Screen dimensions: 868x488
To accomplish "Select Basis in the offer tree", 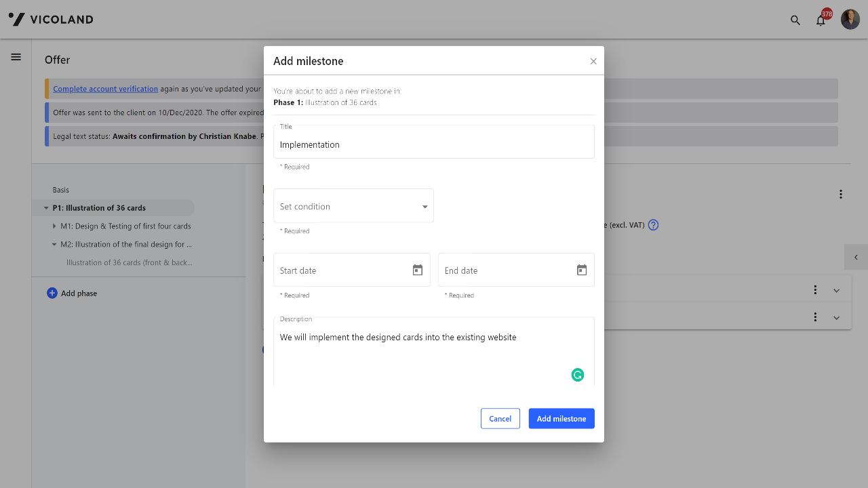I will (x=61, y=190).
